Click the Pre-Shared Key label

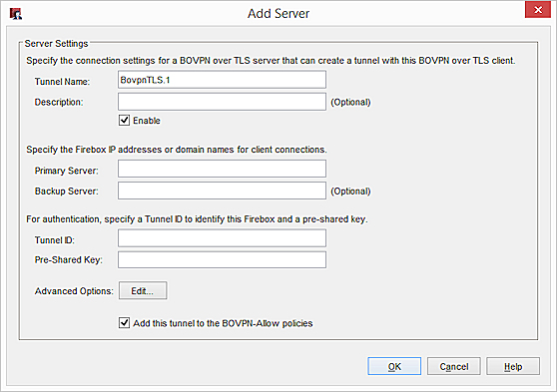pyautogui.click(x=69, y=260)
